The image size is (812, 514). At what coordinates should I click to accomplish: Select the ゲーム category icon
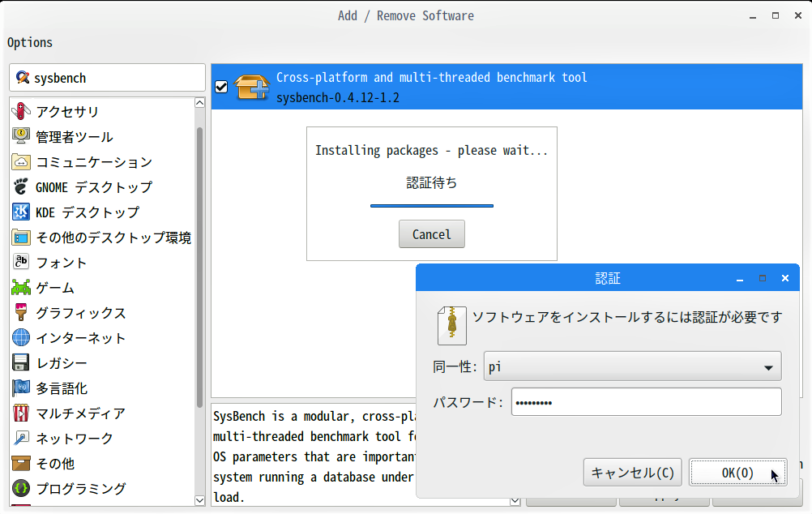(22, 287)
